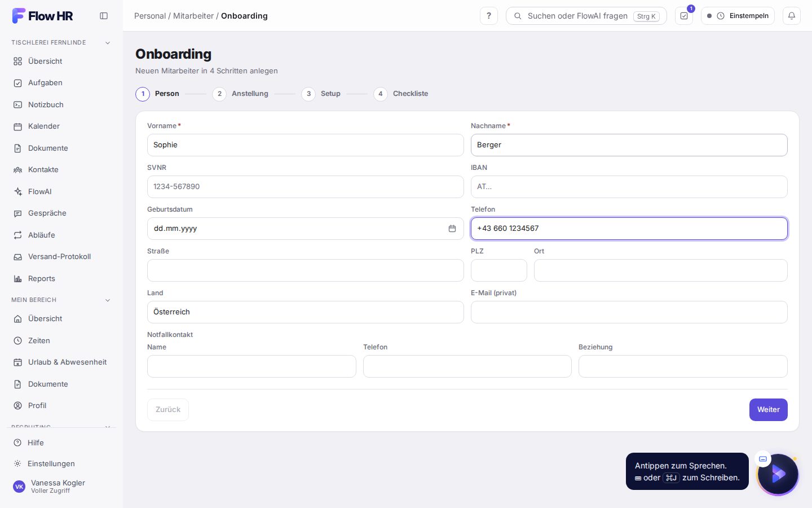
Task: Click the calendar icon in Geburtsdatum field
Action: pos(452,229)
